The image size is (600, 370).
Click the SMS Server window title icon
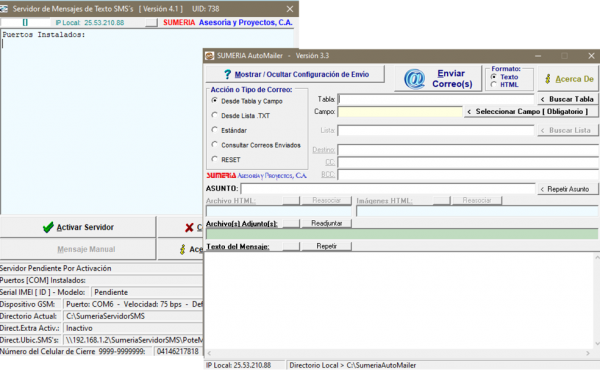3,8
